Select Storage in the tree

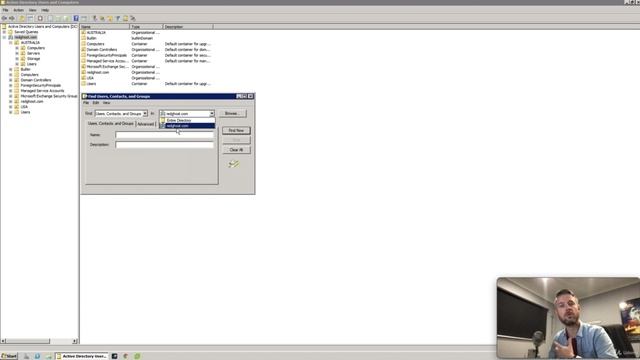point(33,59)
